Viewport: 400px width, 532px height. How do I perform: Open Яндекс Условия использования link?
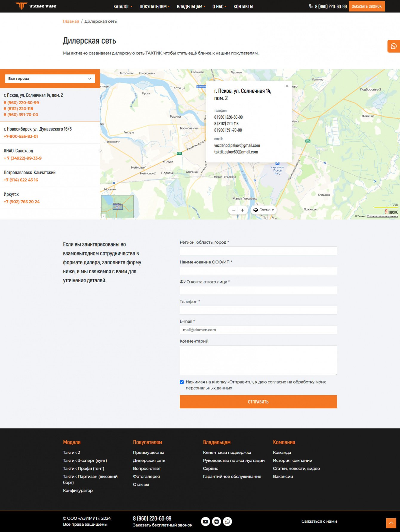(382, 216)
